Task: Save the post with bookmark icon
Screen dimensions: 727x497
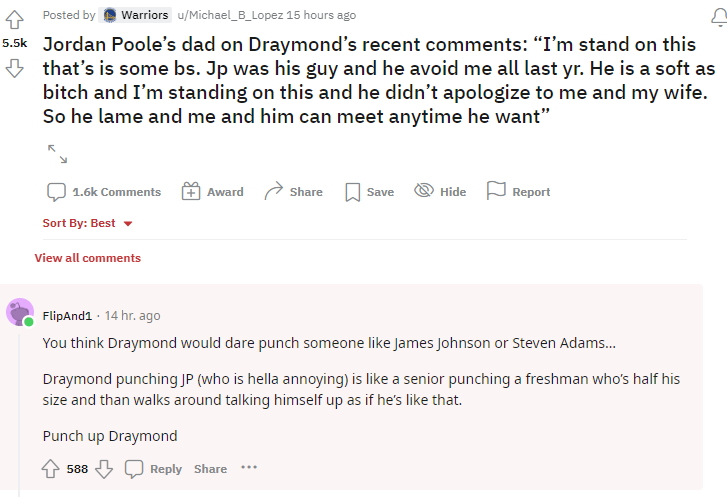Action: (369, 192)
